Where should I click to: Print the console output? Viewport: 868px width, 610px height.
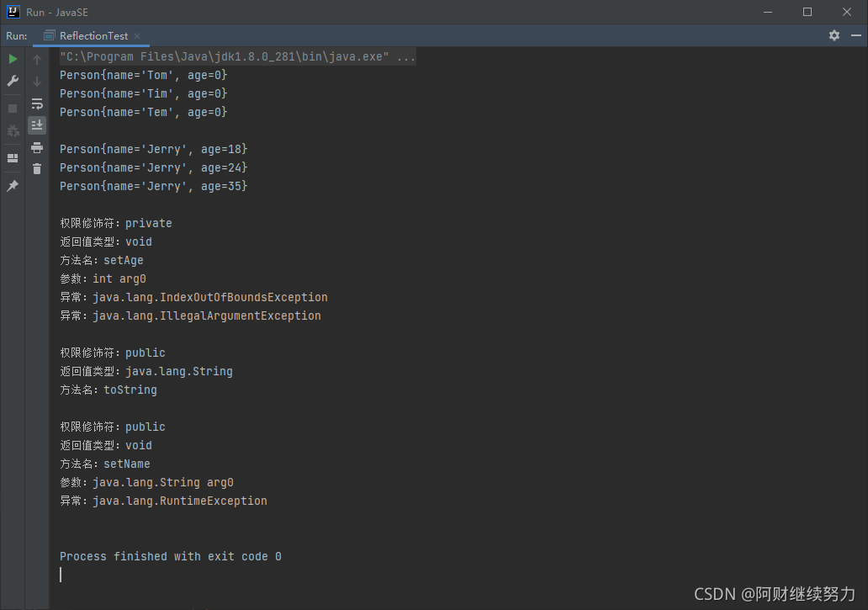37,147
